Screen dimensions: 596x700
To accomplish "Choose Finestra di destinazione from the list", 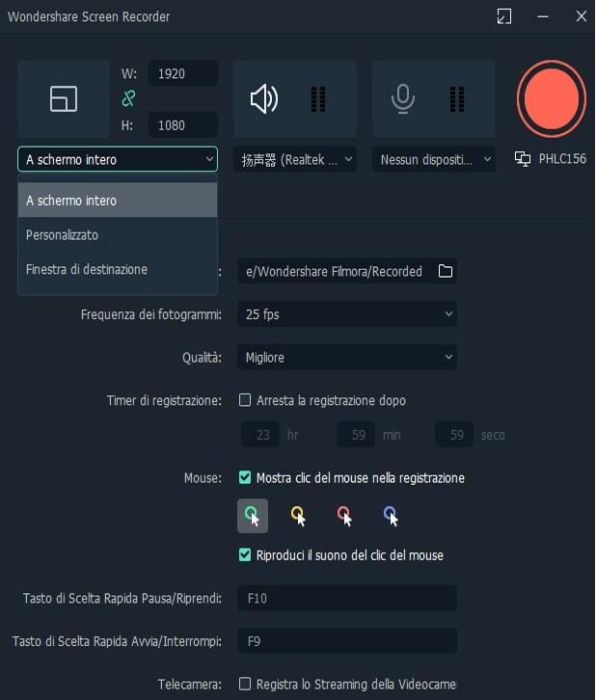I will (x=118, y=269).
